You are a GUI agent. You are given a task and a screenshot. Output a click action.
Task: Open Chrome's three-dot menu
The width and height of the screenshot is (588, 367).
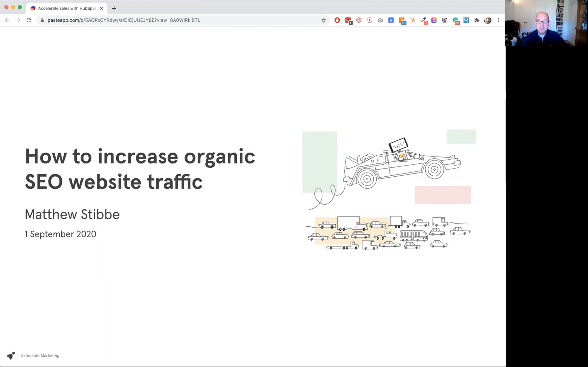pyautogui.click(x=498, y=20)
